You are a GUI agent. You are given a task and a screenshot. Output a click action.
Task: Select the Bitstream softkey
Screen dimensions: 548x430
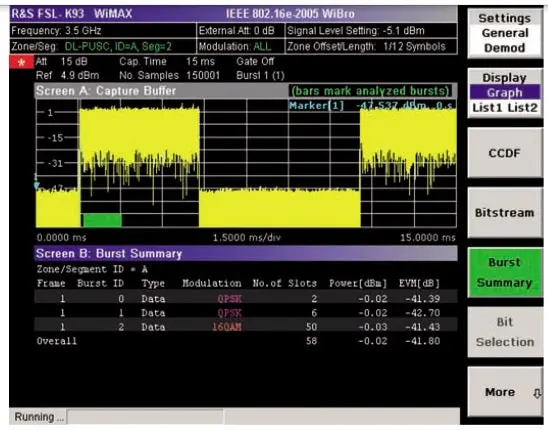coord(505,213)
